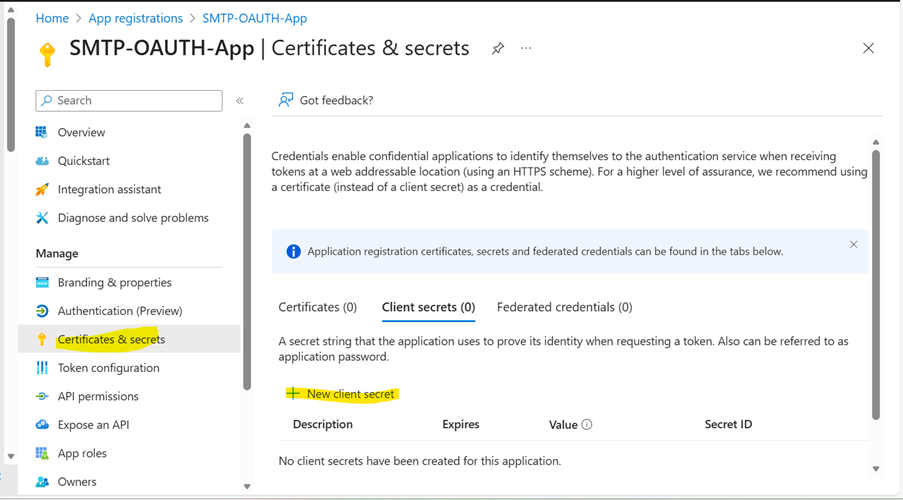Click SMTP-OAUTH-App breadcrumb link
Viewport: 903px width, 500px height.
tap(255, 18)
